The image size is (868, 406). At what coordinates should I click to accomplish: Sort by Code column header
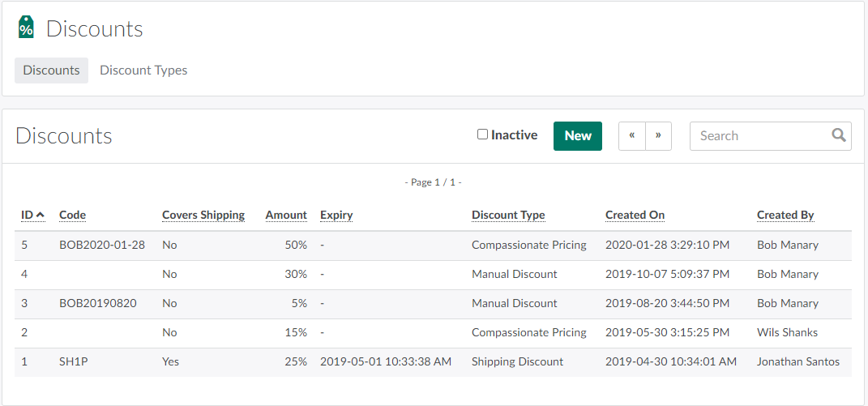click(72, 215)
